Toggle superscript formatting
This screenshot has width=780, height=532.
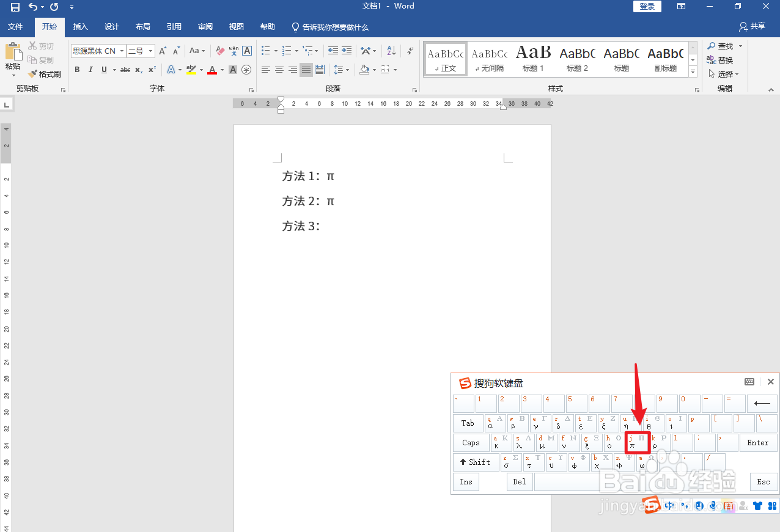pyautogui.click(x=152, y=70)
